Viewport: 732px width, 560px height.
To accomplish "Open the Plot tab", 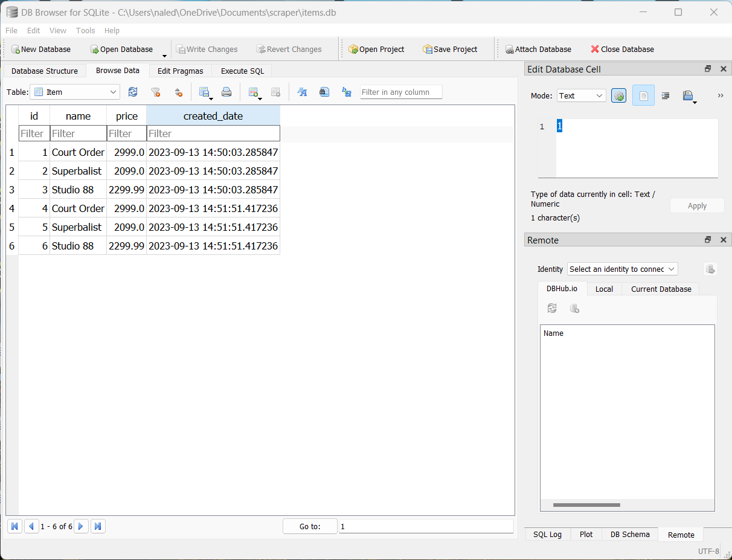I will pos(586,534).
